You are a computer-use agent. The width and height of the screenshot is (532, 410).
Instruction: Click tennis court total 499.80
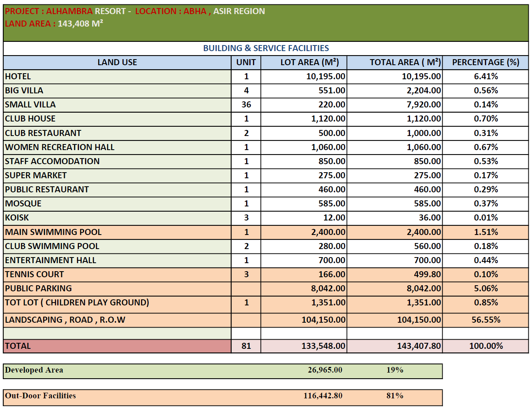click(x=427, y=274)
